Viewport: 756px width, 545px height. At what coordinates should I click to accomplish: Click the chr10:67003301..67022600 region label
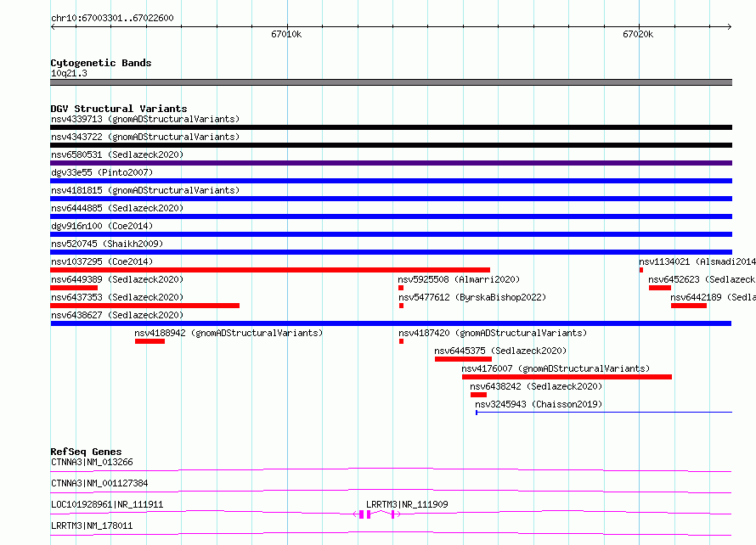112,18
